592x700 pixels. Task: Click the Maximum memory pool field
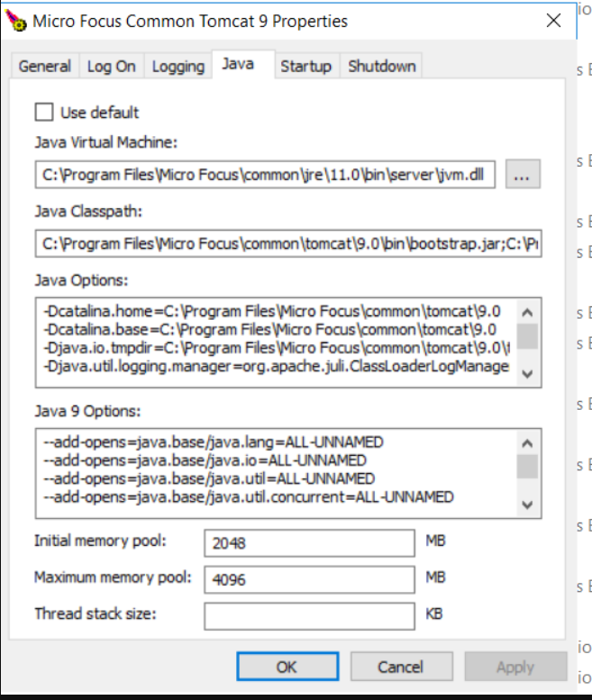pos(309,578)
